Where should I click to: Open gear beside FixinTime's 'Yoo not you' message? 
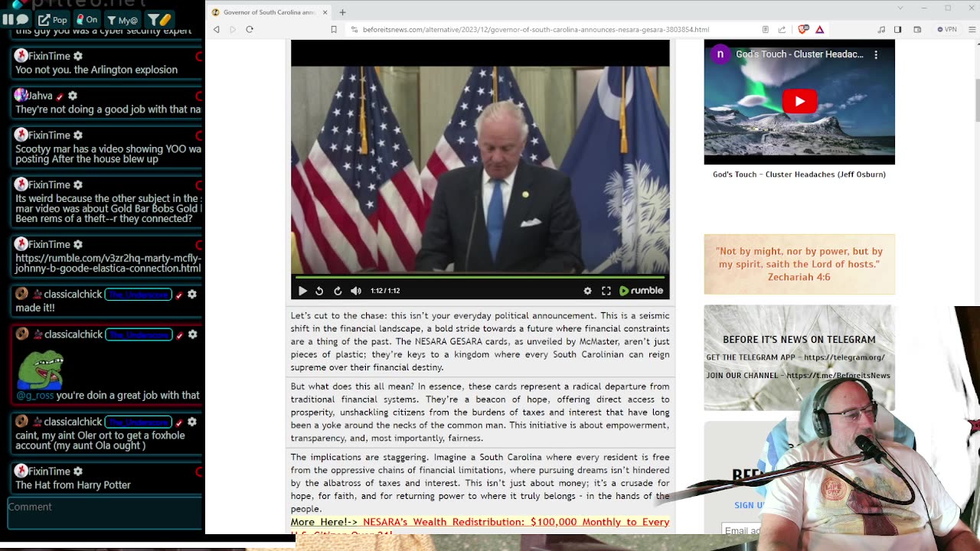78,56
